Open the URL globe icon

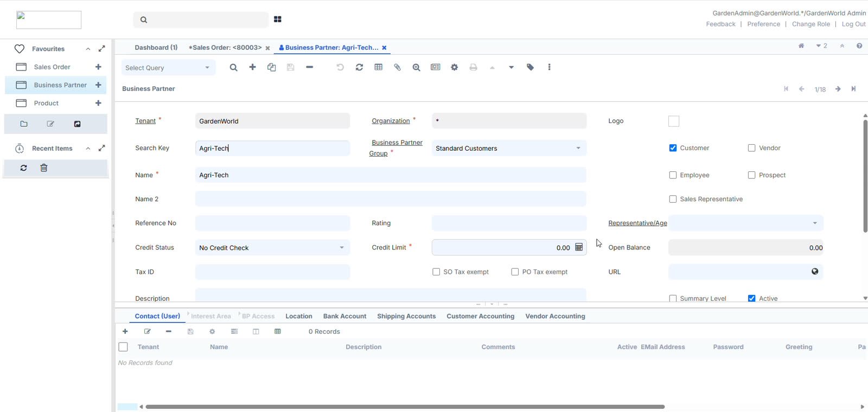815,272
